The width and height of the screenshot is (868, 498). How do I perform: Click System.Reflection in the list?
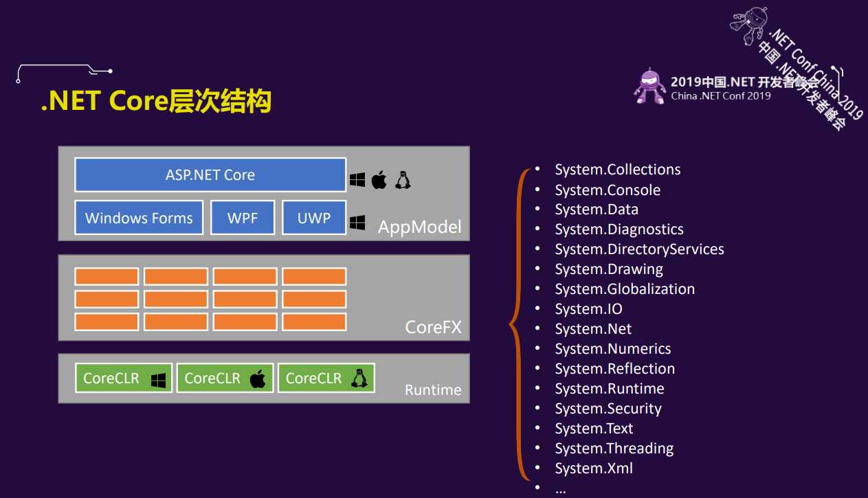(615, 369)
